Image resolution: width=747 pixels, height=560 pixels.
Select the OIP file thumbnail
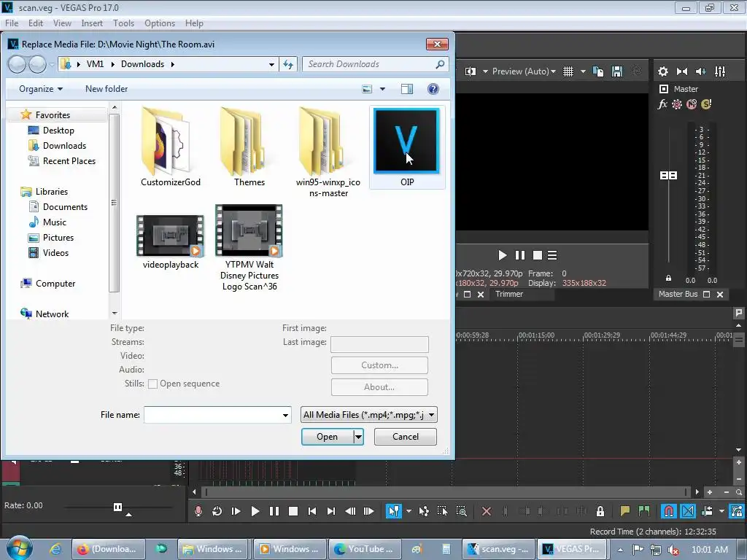(407, 147)
